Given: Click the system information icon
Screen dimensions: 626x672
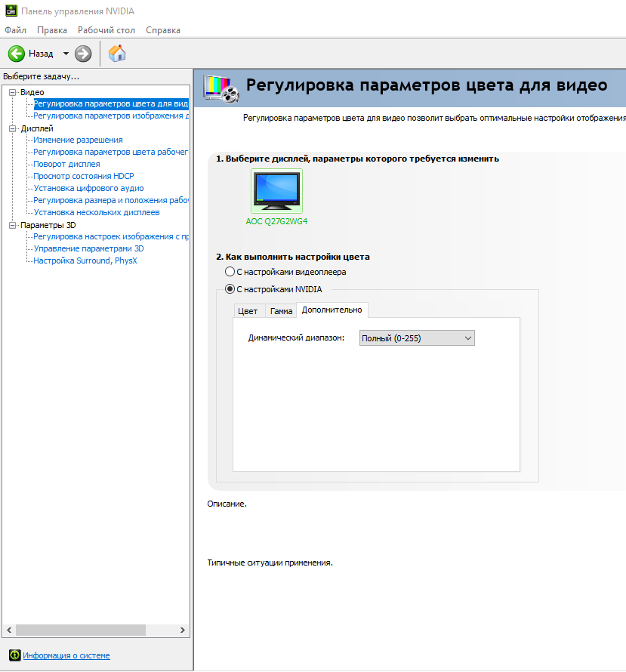Looking at the screenshot, I should coord(14,655).
